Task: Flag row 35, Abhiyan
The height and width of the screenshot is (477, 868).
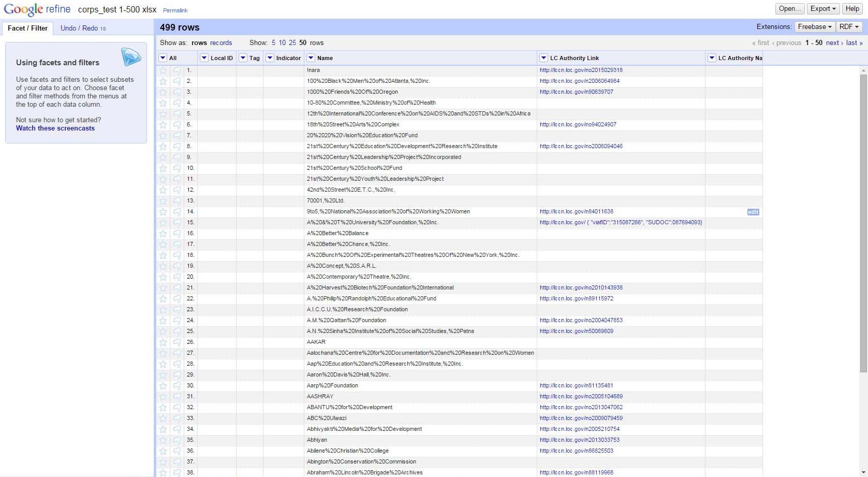Action: (x=177, y=440)
